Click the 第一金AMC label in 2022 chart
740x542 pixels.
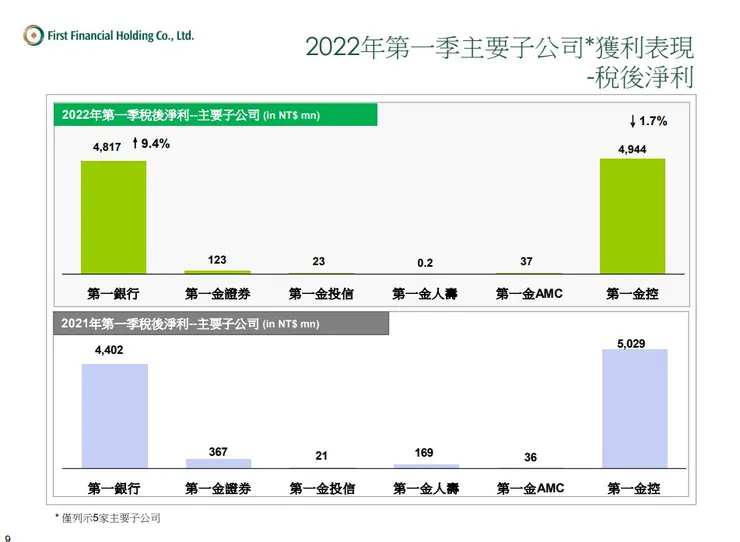[530, 294]
